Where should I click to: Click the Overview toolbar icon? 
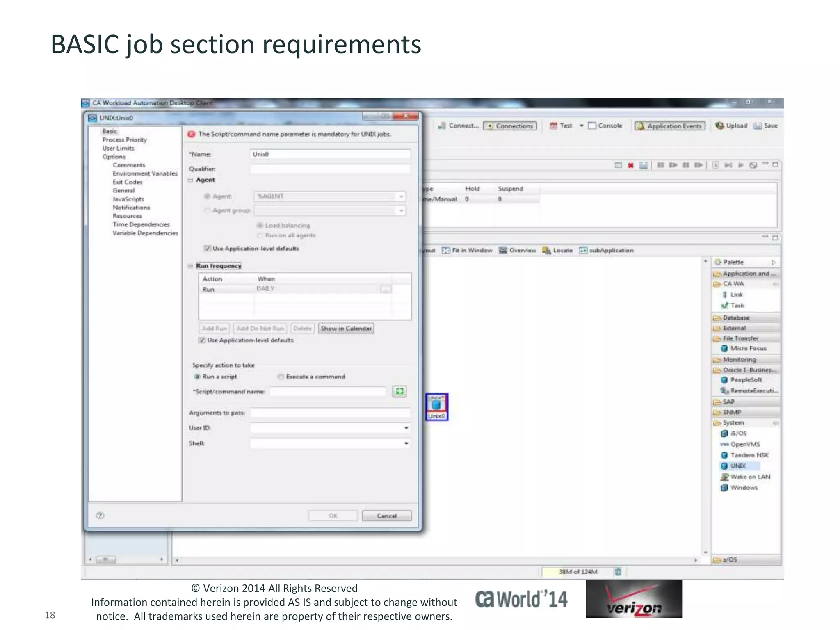pyautogui.click(x=503, y=250)
